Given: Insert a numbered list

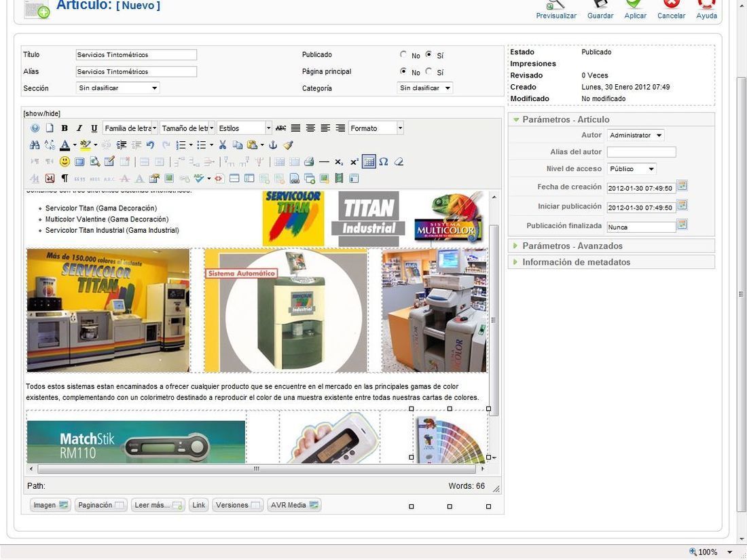Looking at the screenshot, I should tap(181, 145).
